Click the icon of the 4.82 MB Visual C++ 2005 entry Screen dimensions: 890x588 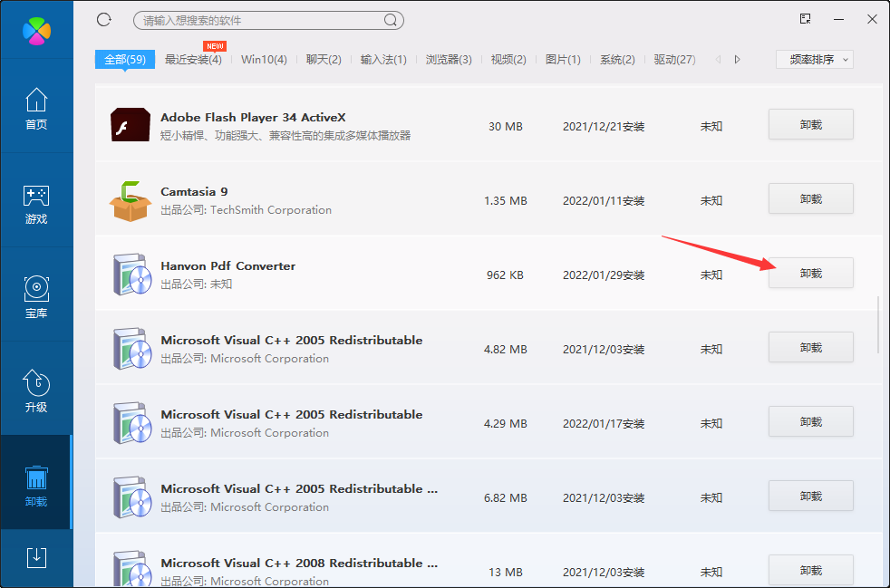click(x=132, y=349)
